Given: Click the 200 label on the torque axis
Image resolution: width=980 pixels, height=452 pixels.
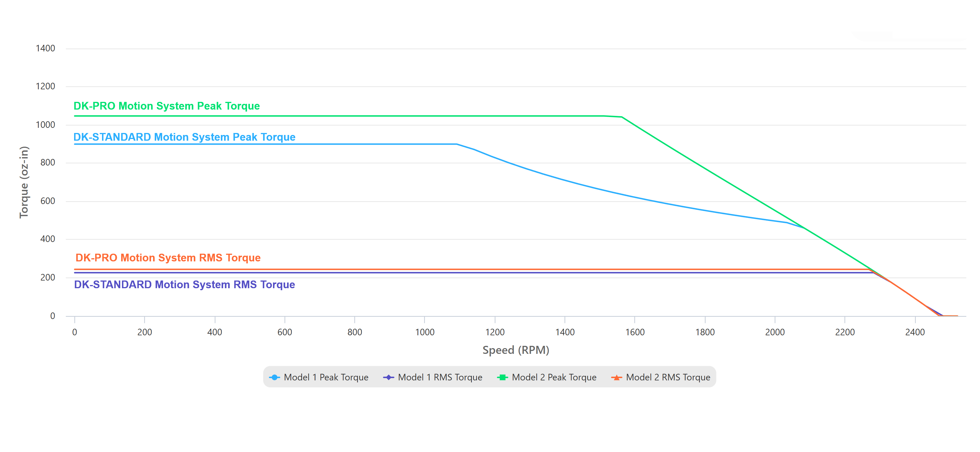Looking at the screenshot, I should click(48, 278).
